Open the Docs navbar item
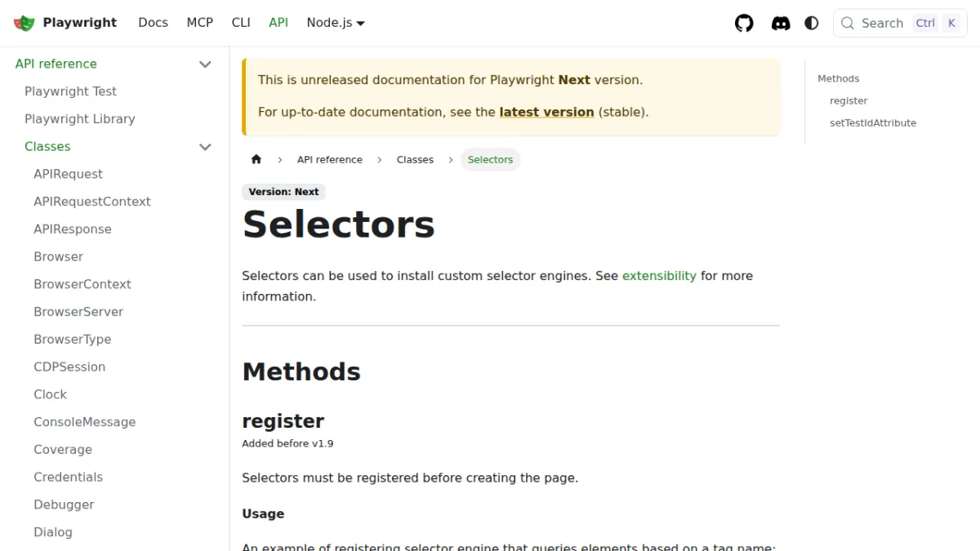 153,23
